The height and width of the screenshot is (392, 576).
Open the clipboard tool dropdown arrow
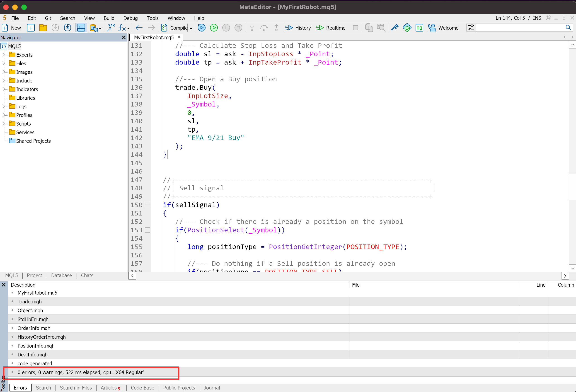click(x=100, y=29)
